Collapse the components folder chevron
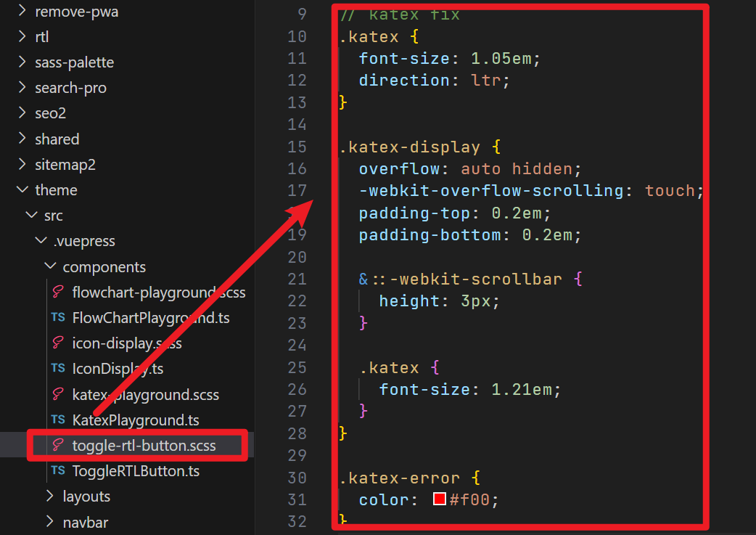Image resolution: width=756 pixels, height=535 pixels. pos(50,266)
